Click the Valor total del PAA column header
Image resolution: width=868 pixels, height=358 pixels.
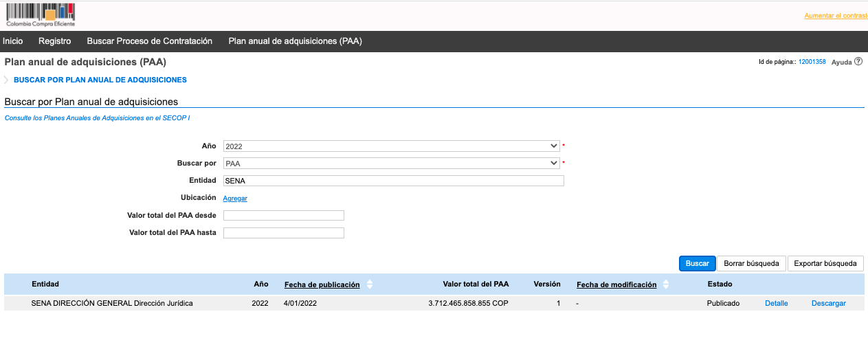coord(476,284)
